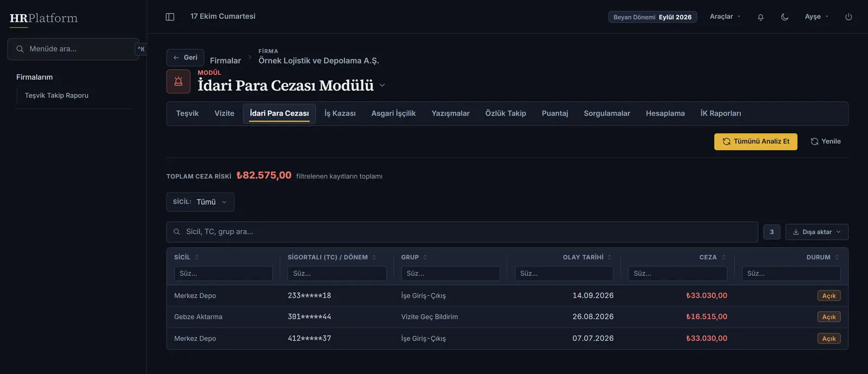Switch to the Puantaj tab
868x374 pixels.
coord(555,113)
